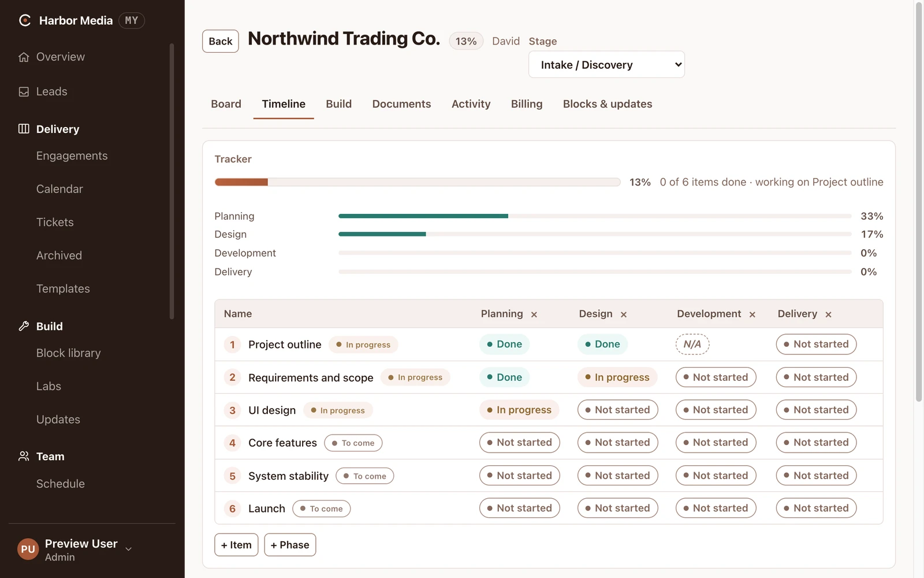Screen dimensions: 924x578
Task: Click the Planning 33% progress bar
Action: [x=595, y=216]
